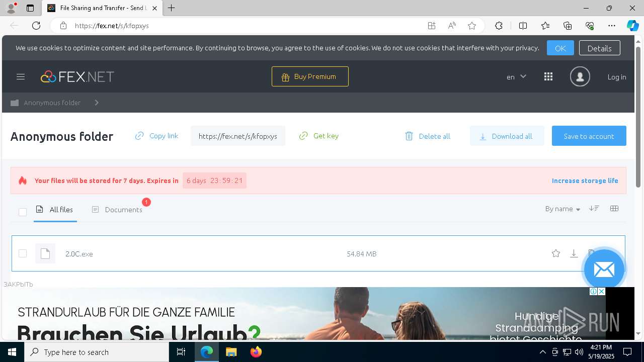Open the blue mail chat bubble
This screenshot has width=644, height=362.
[x=604, y=269]
